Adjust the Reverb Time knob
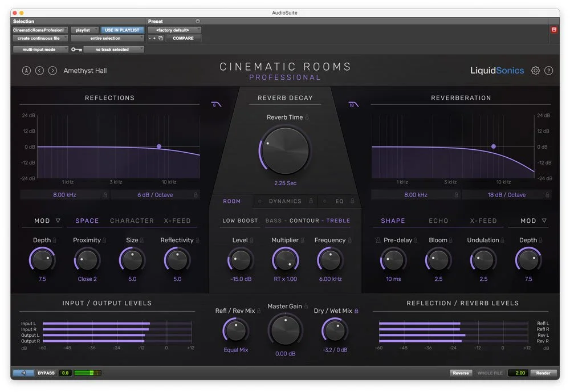570x392 pixels. [284, 149]
